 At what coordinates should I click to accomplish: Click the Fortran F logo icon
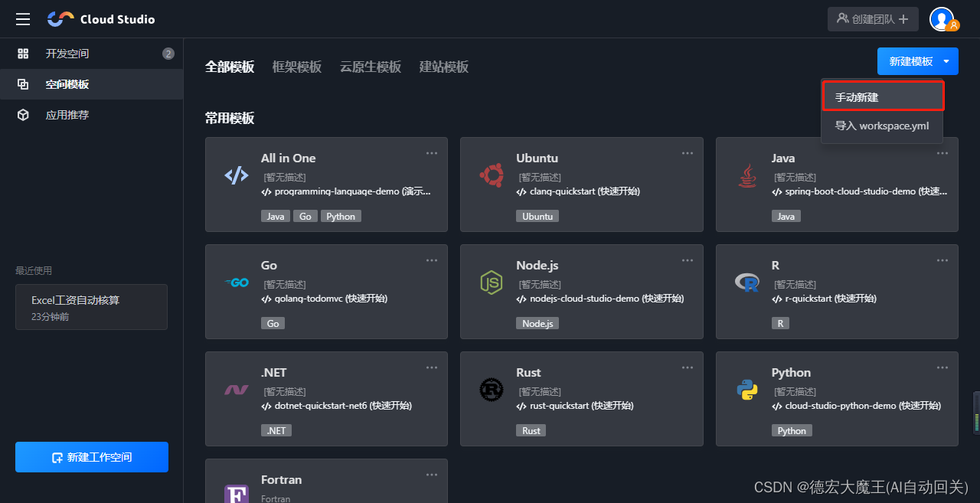237,493
